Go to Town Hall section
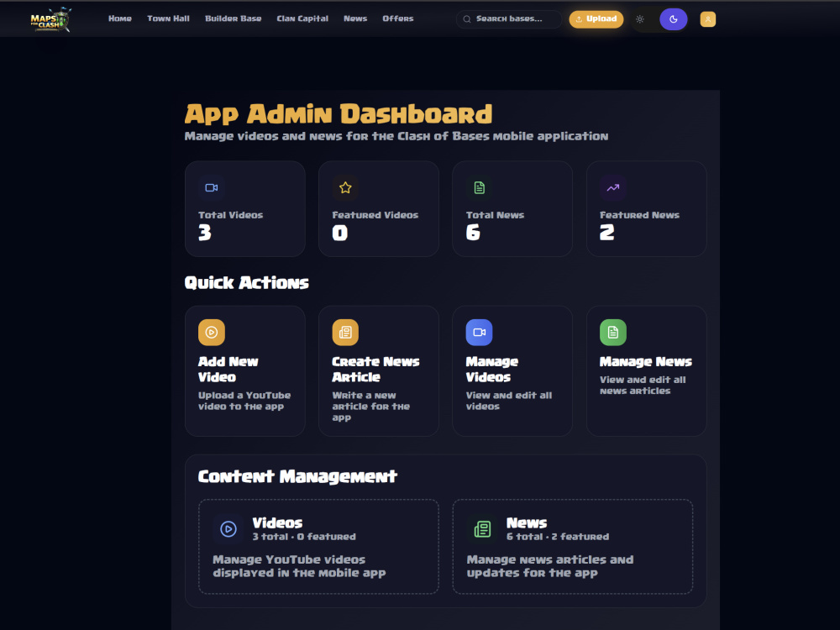The width and height of the screenshot is (840, 630). pyautogui.click(x=168, y=18)
